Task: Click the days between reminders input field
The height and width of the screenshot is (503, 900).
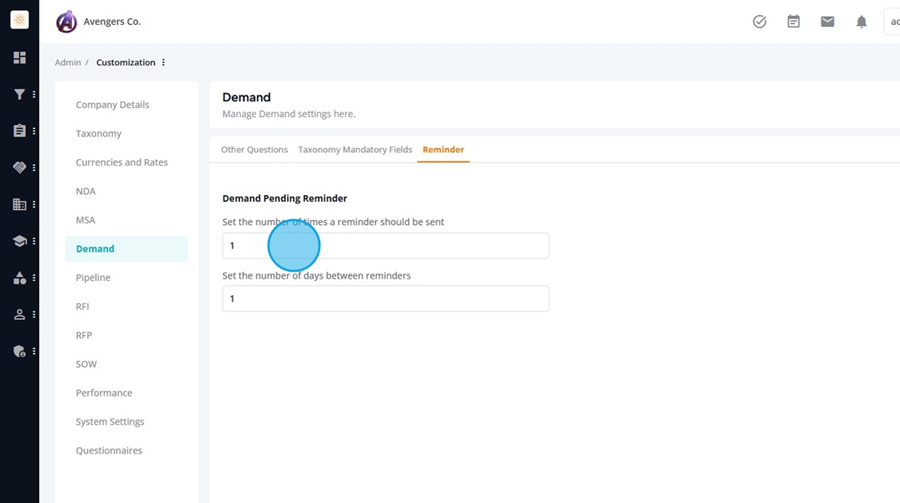Action: click(x=386, y=299)
